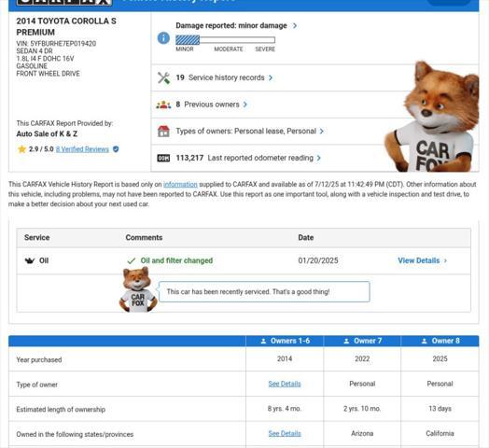Click the Date column header
This screenshot has width=489, height=448.
(x=306, y=237)
